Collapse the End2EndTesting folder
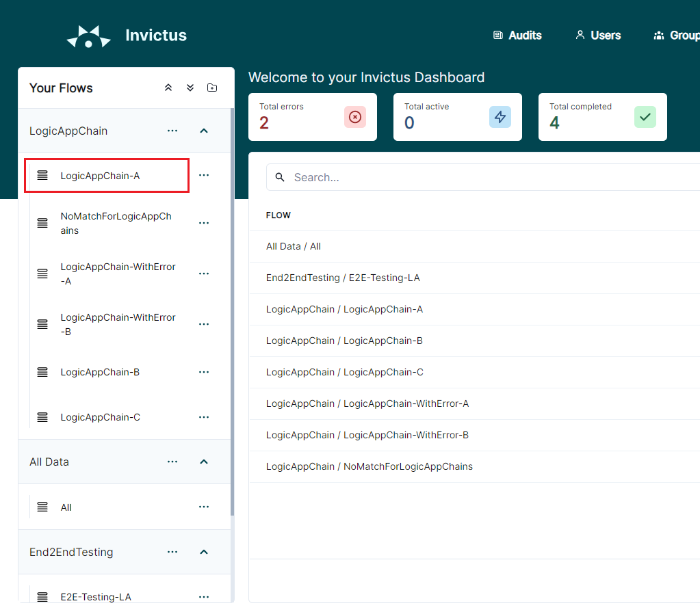This screenshot has height=612, width=700. [204, 552]
